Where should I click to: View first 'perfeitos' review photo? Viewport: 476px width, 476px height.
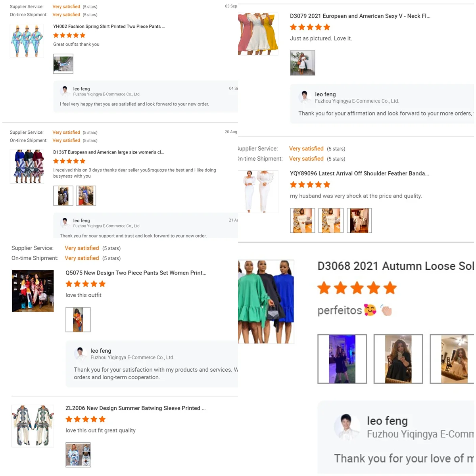(342, 359)
